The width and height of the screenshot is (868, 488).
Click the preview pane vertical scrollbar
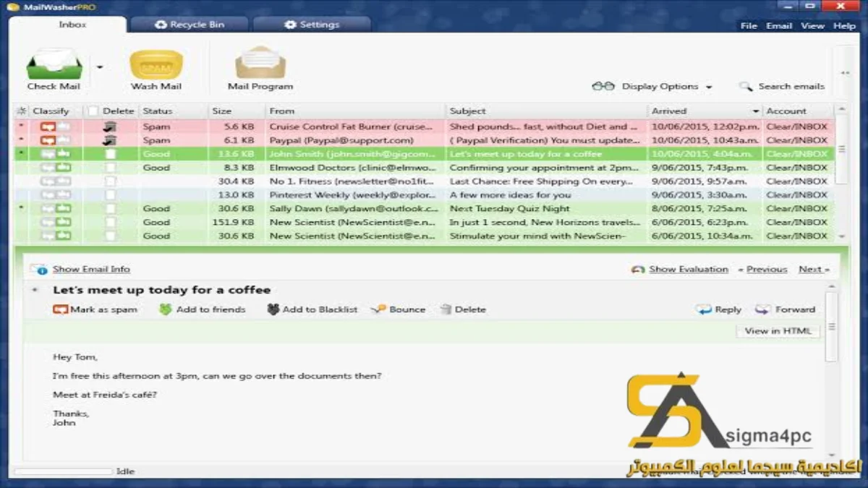pos(831,326)
